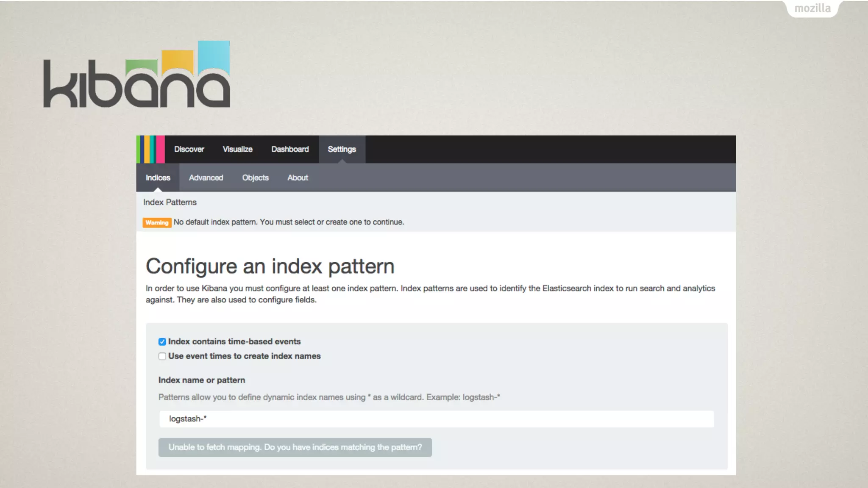
Task: Show the Objects settings section
Action: tap(255, 177)
